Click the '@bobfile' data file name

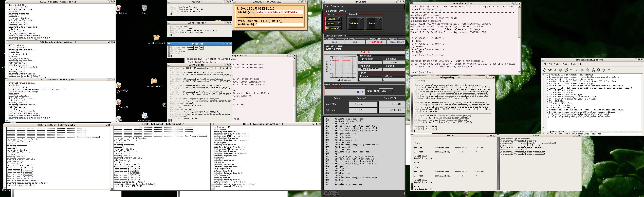click(x=365, y=52)
